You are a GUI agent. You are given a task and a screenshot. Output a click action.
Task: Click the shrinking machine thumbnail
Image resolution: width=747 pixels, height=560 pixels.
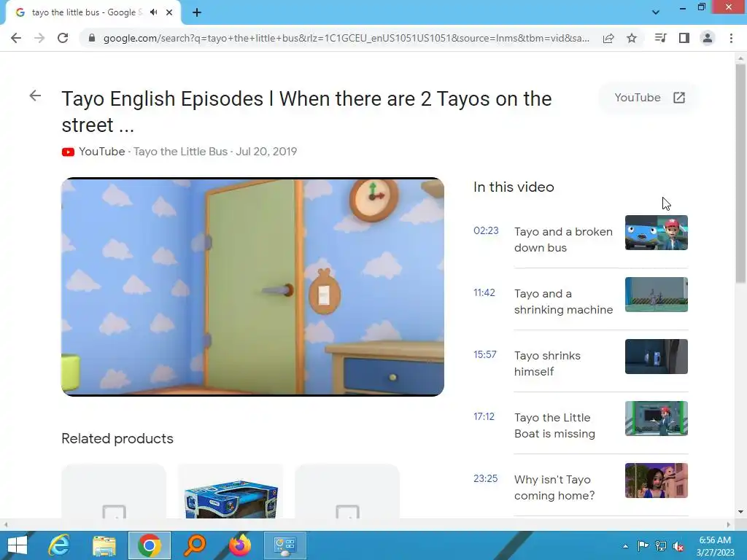coord(657,295)
